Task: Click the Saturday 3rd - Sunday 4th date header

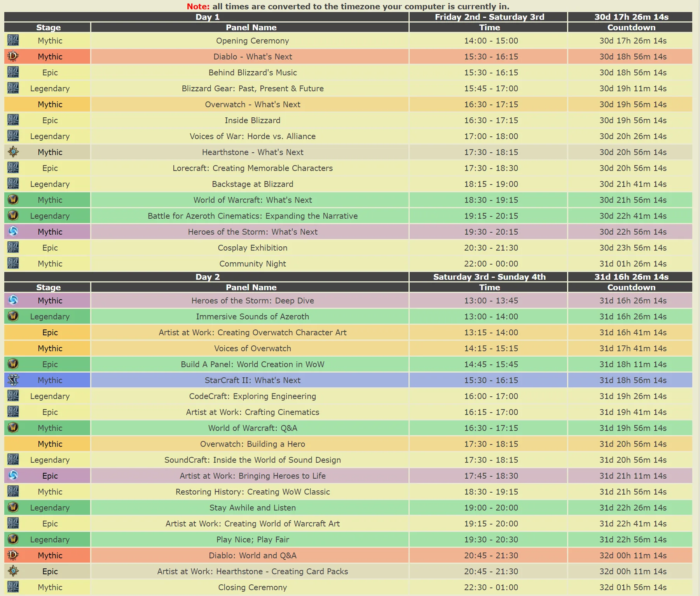Action: (x=488, y=277)
